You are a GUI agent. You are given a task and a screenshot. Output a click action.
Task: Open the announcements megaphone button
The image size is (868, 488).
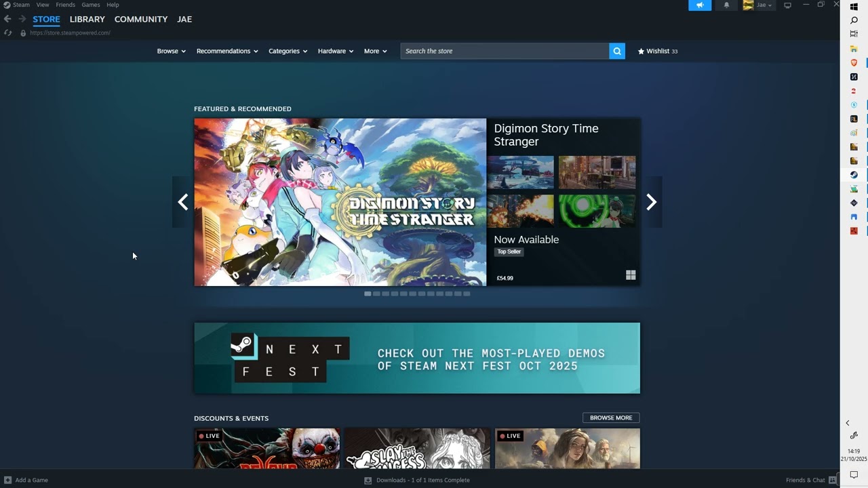[x=700, y=5]
